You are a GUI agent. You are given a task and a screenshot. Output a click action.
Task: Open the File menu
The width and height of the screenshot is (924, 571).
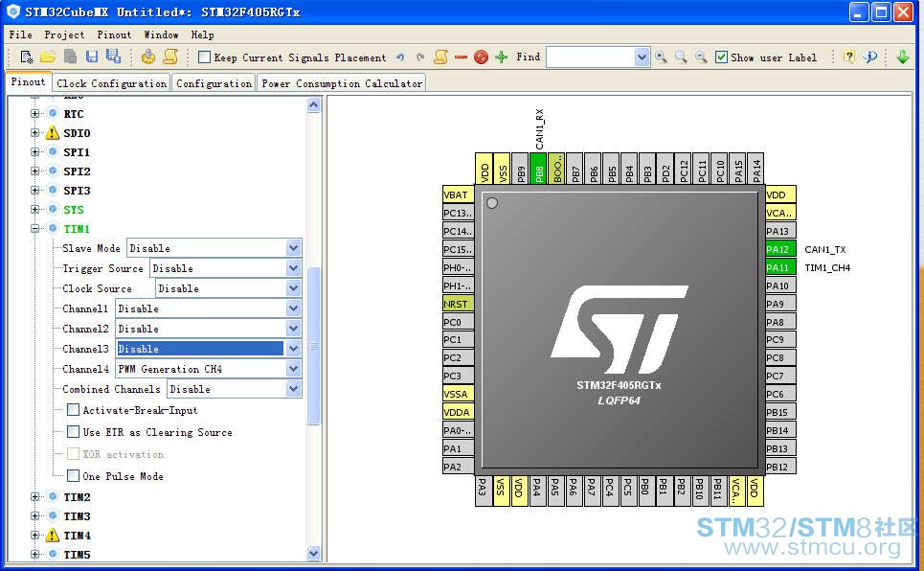point(21,34)
